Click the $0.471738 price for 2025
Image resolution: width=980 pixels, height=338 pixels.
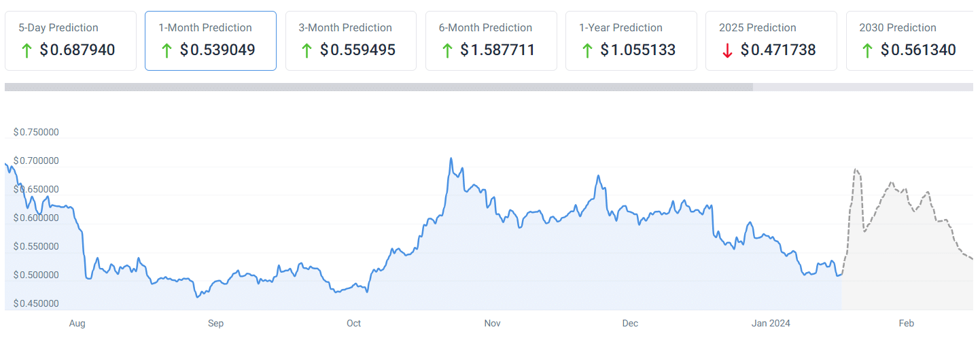coord(778,50)
